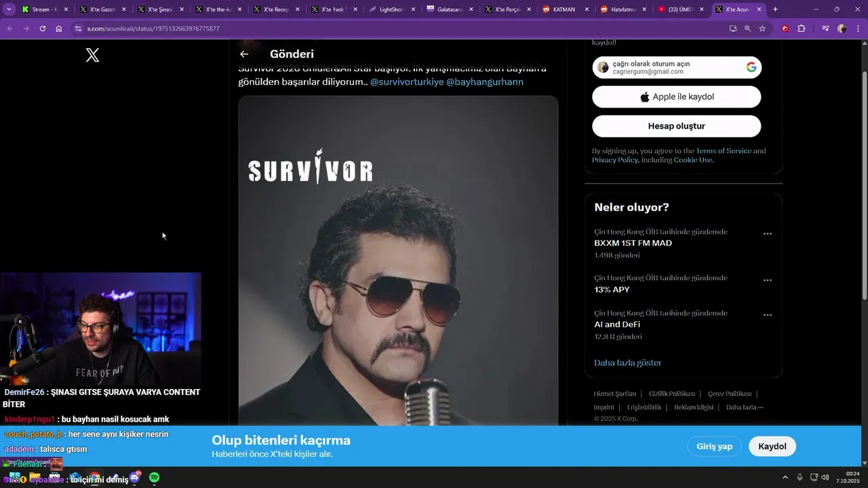The image size is (868, 488).
Task: Close the LightShot tab
Action: point(413,9)
